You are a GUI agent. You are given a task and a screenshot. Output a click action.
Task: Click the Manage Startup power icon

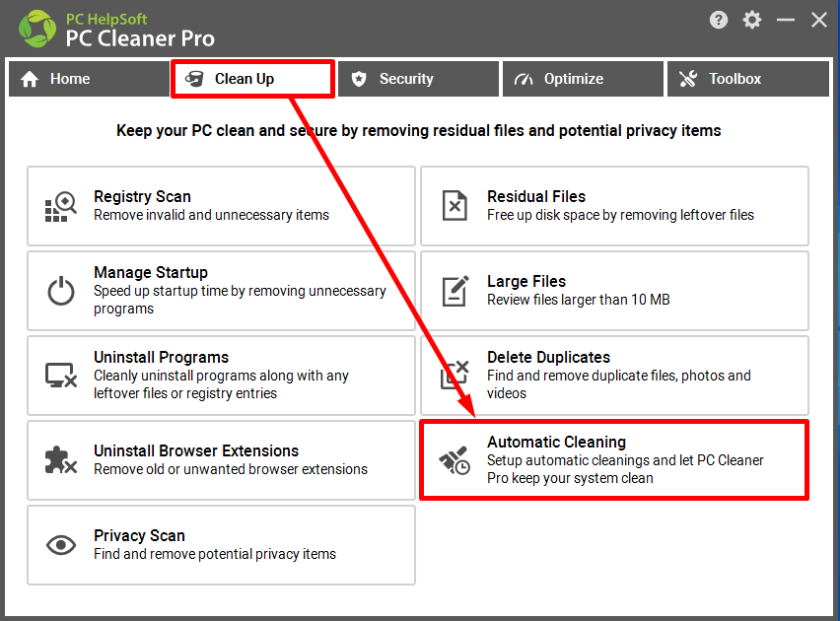pyautogui.click(x=60, y=291)
